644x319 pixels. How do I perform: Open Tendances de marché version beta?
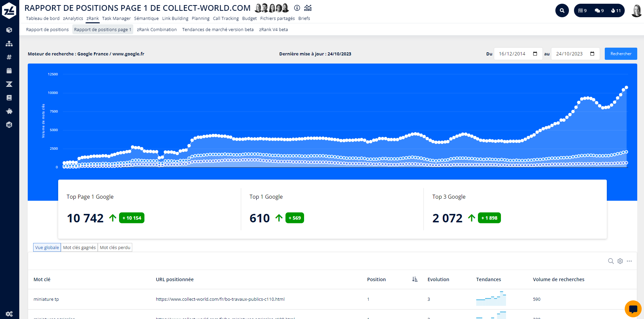(x=218, y=29)
